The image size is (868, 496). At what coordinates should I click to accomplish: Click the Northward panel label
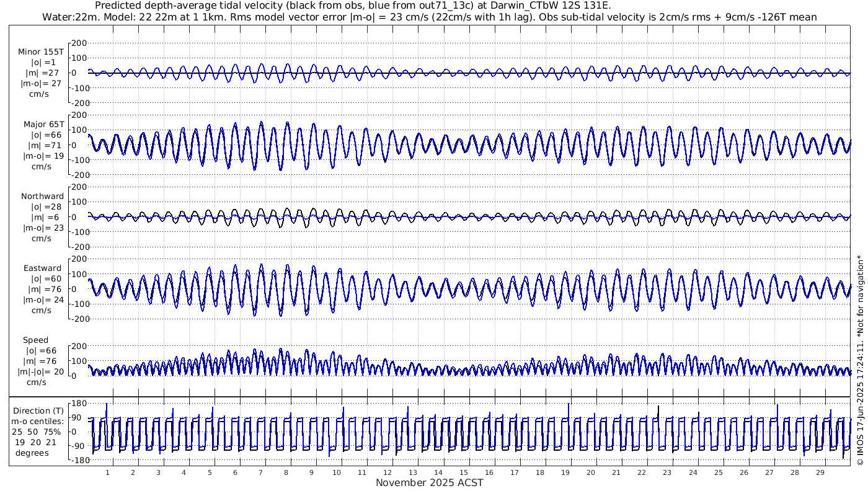[42, 196]
